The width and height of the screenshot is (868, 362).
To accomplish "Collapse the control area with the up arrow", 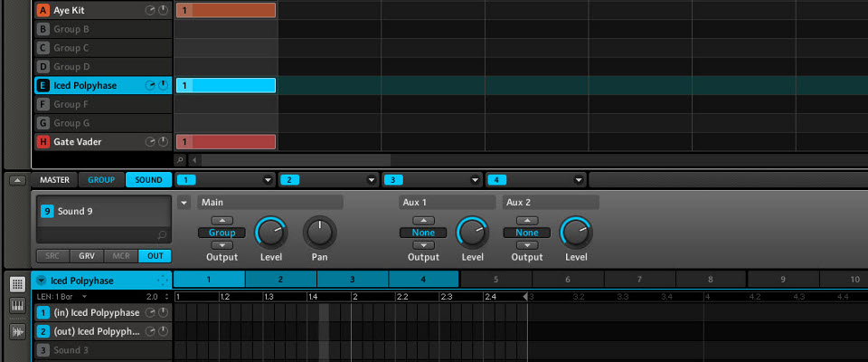I will point(17,180).
